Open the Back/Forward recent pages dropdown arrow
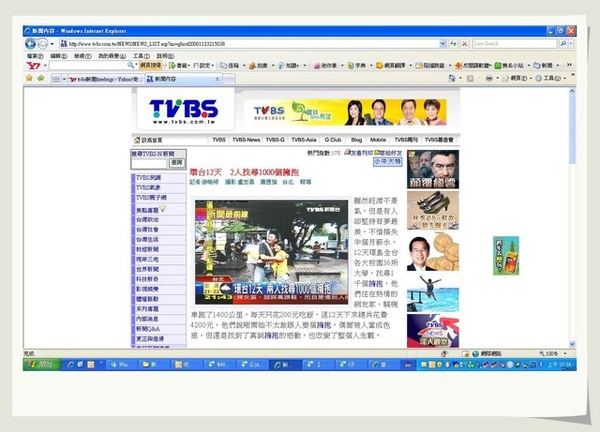 52,44
